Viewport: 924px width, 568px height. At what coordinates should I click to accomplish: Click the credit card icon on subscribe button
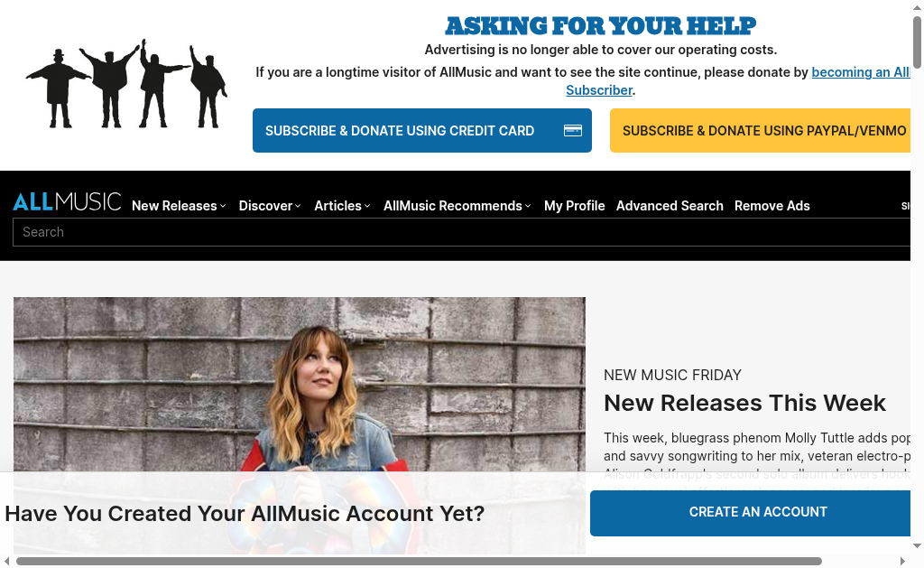pos(573,130)
